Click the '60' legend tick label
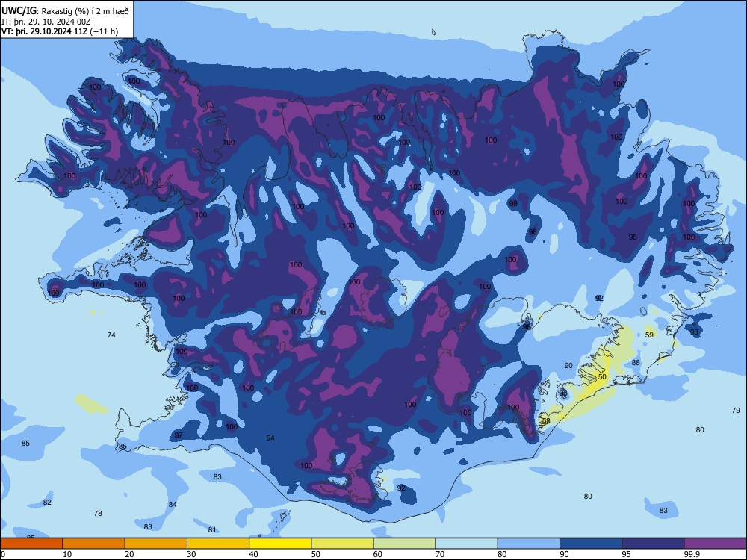The image size is (747, 560). click(378, 554)
